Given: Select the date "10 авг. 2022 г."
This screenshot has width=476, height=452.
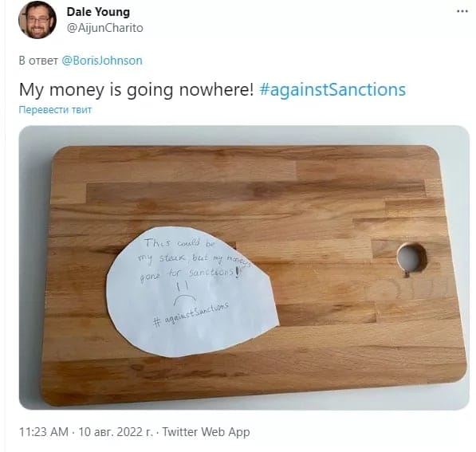Looking at the screenshot, I should pyautogui.click(x=116, y=431).
